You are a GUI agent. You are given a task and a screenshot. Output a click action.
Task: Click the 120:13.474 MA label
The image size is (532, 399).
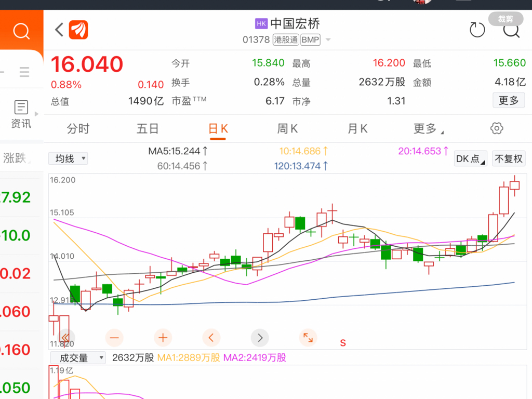click(x=301, y=166)
